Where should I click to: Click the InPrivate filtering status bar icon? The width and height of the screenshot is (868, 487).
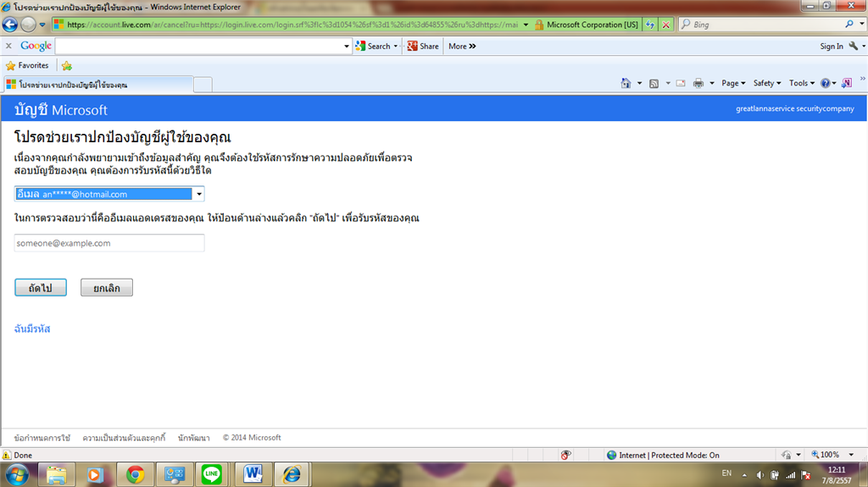coord(565,455)
